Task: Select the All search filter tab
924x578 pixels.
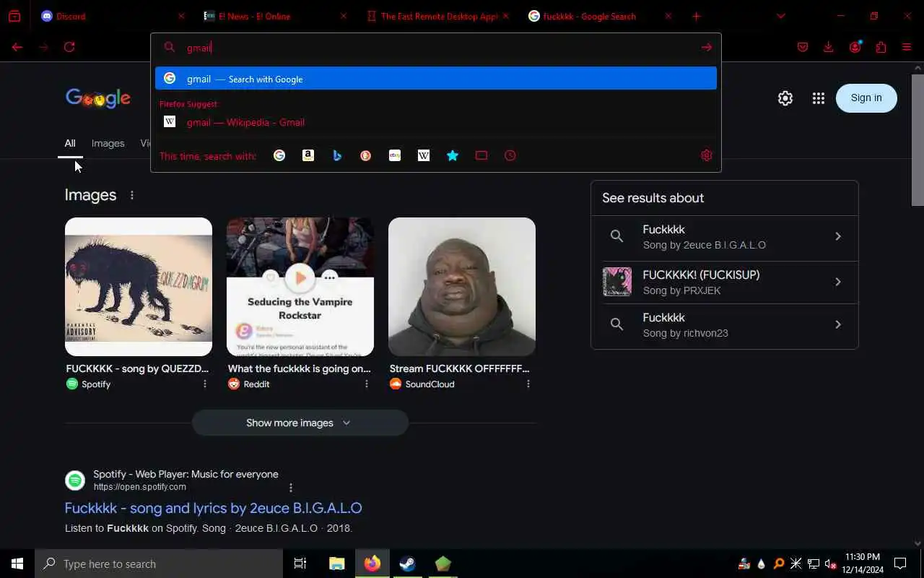Action: pyautogui.click(x=70, y=143)
